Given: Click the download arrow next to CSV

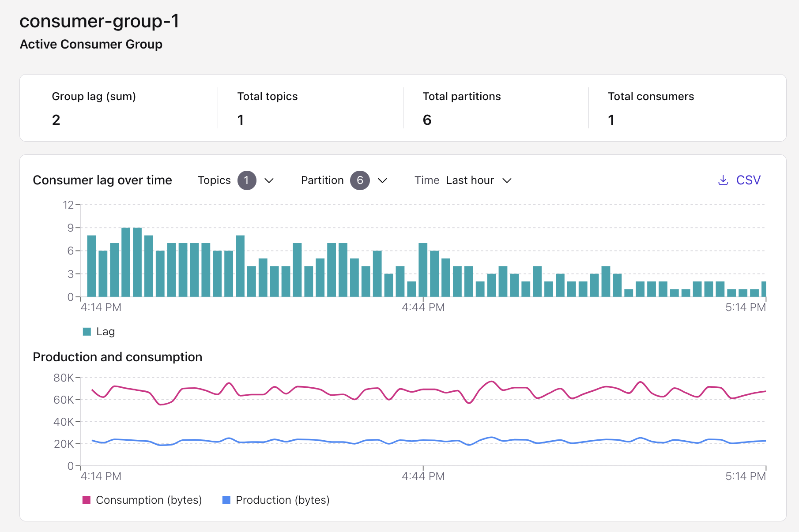Looking at the screenshot, I should tap(722, 180).
